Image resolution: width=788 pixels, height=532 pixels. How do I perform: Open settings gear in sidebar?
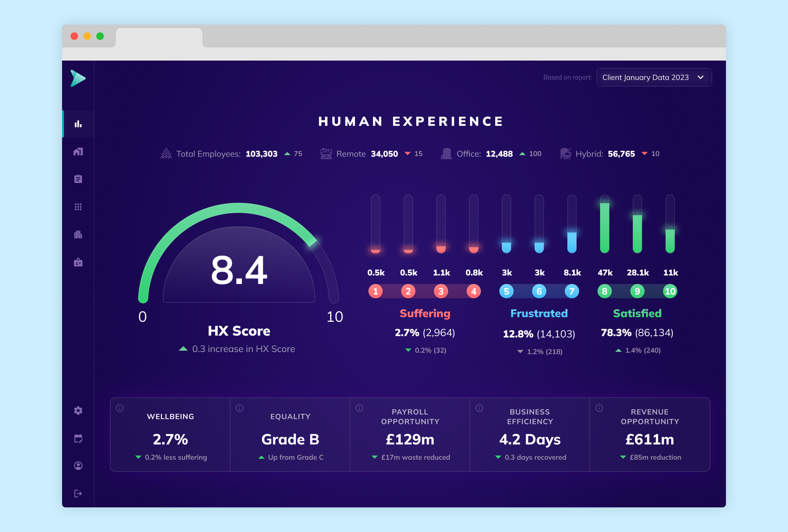coord(78,411)
